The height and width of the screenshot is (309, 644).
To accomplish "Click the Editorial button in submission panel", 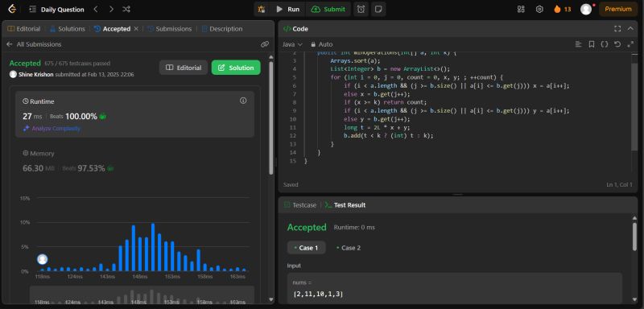I will pyautogui.click(x=184, y=68).
